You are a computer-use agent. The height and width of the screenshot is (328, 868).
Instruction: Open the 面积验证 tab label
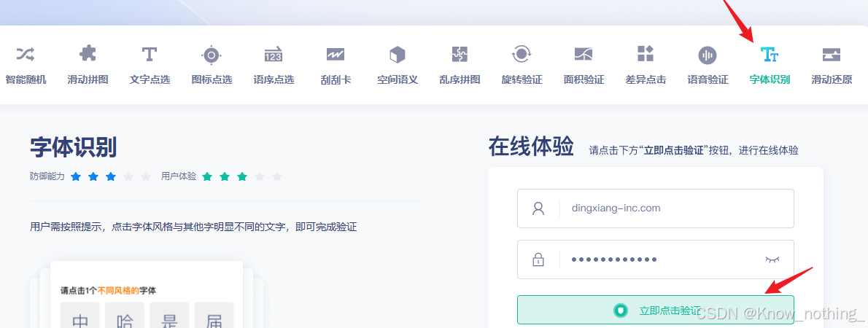pyautogui.click(x=584, y=79)
